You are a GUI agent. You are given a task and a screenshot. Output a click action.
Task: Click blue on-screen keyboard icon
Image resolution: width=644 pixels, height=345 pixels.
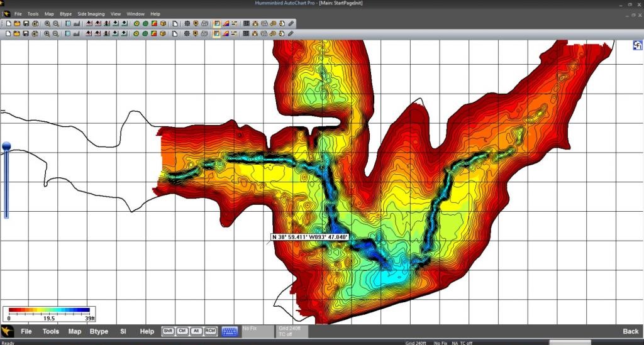pyautogui.click(x=230, y=331)
